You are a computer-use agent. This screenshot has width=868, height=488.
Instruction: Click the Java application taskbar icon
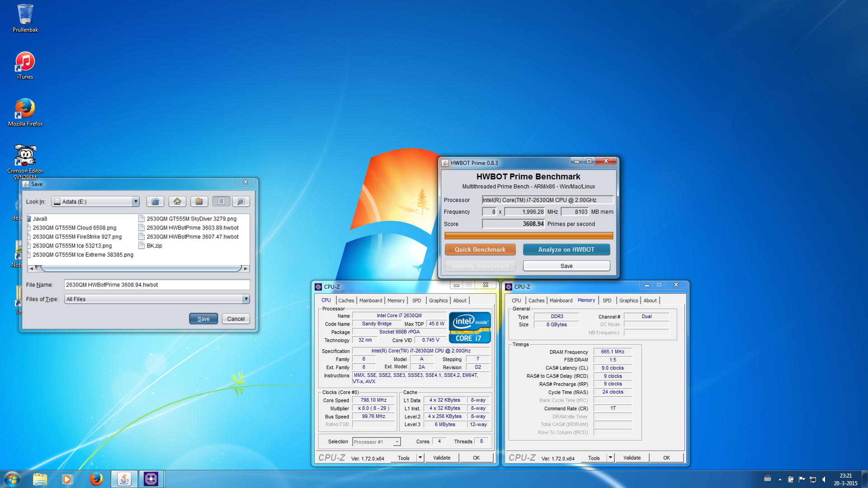click(124, 479)
